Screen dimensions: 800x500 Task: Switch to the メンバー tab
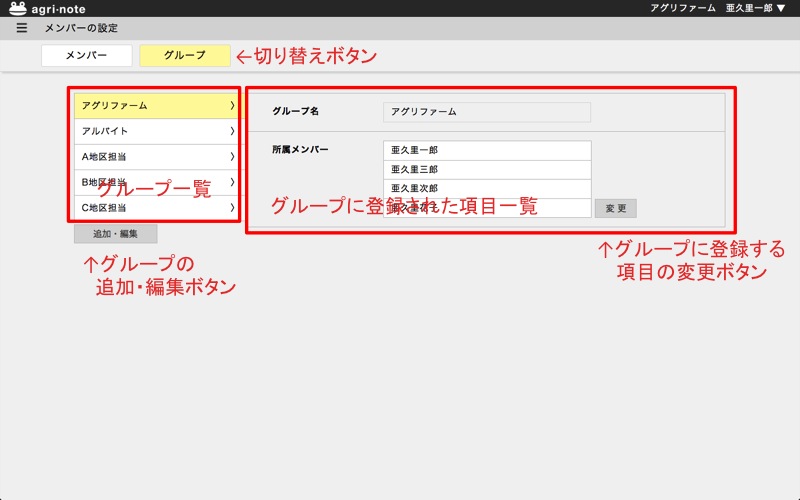point(86,55)
